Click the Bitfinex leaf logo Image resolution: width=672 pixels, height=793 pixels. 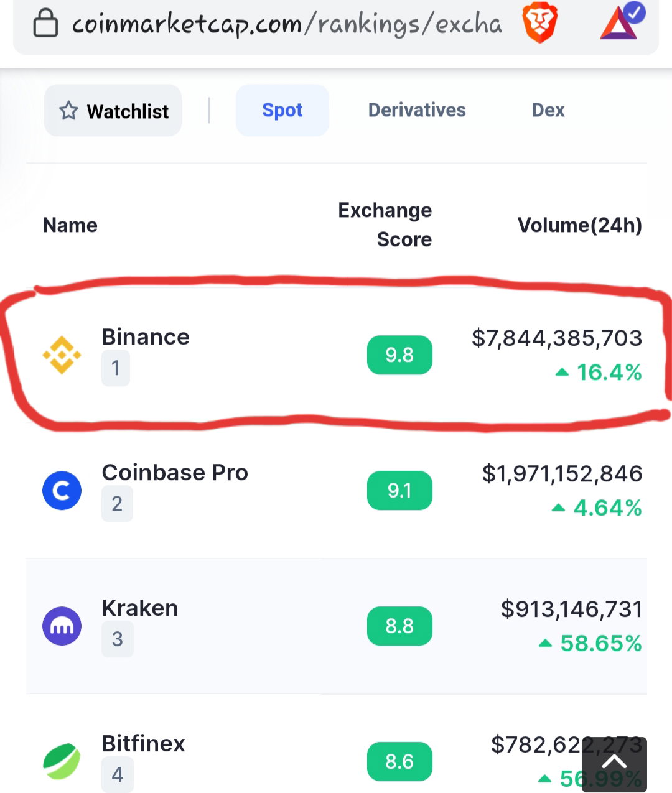pos(62,761)
